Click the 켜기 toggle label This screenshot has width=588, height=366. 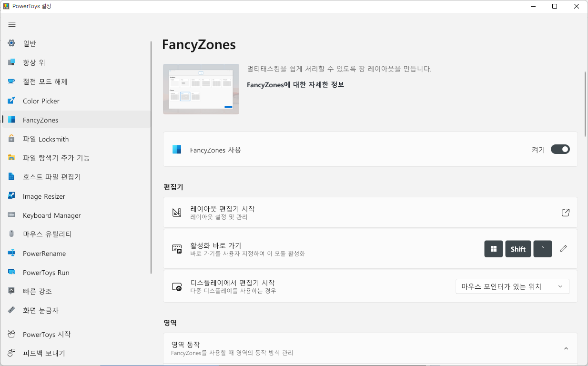[x=538, y=150]
